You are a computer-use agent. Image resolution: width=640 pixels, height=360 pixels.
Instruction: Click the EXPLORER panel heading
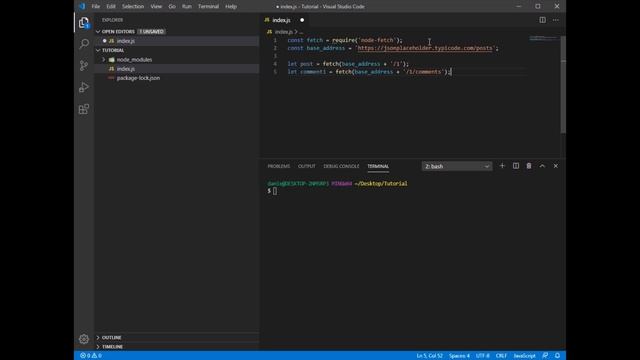pos(112,20)
